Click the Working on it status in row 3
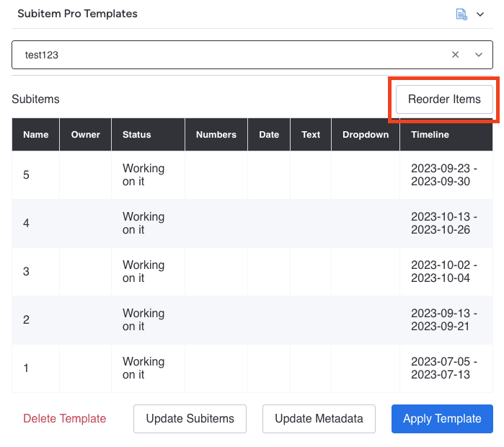504x447 pixels. coord(143,272)
